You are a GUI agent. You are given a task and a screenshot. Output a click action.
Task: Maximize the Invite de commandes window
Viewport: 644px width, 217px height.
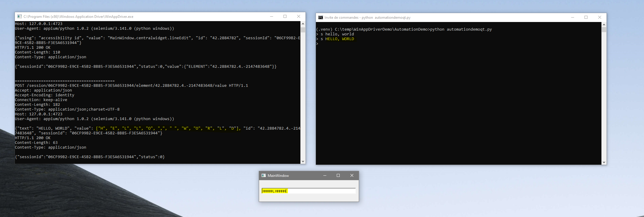(586, 18)
